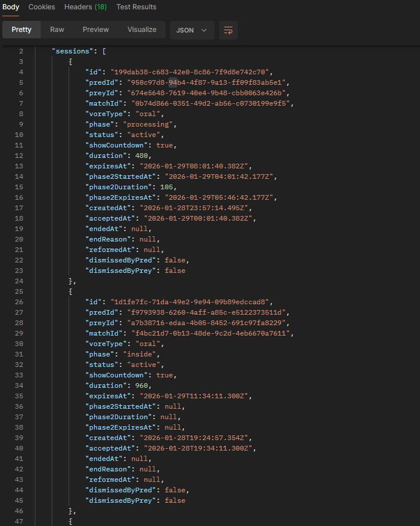This screenshot has height=526, width=420.
Task: Switch to the Cookies tab
Action: pos(42,7)
